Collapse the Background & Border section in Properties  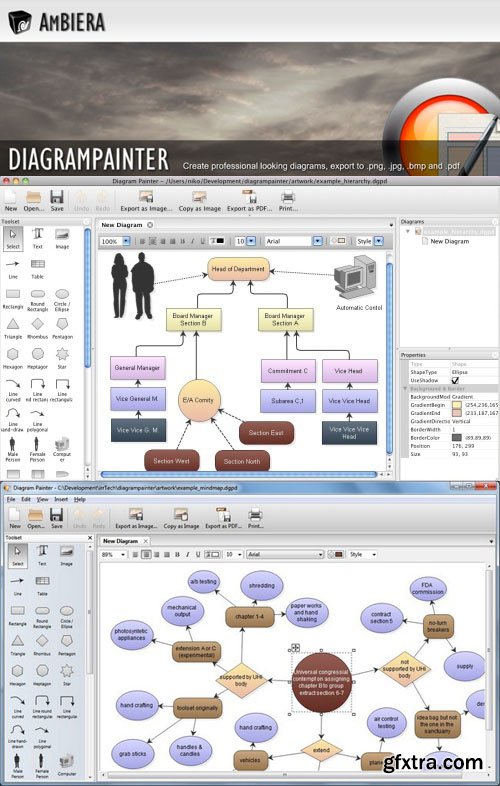[x=405, y=388]
